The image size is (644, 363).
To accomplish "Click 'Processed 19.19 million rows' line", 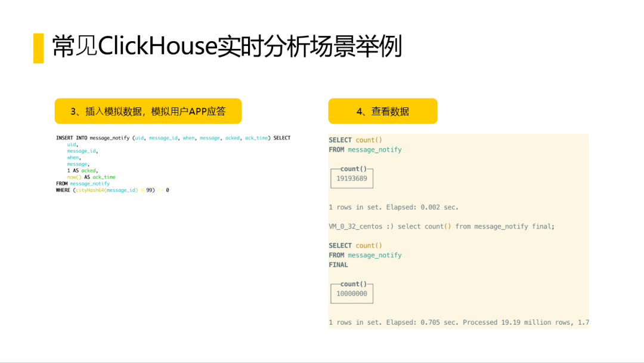I will [459, 322].
